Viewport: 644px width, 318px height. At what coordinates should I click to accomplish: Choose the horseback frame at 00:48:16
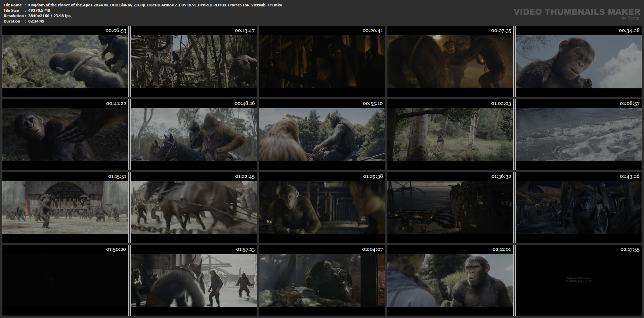(x=194, y=134)
